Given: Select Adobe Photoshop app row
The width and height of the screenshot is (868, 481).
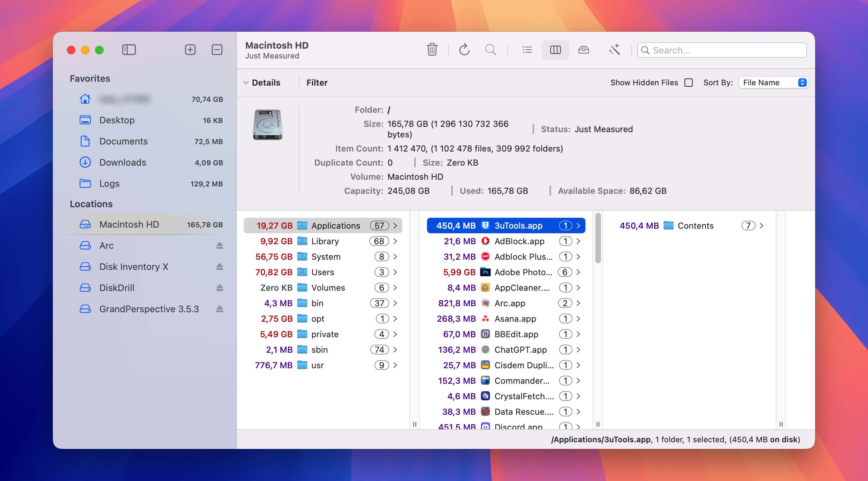Looking at the screenshot, I should click(506, 272).
